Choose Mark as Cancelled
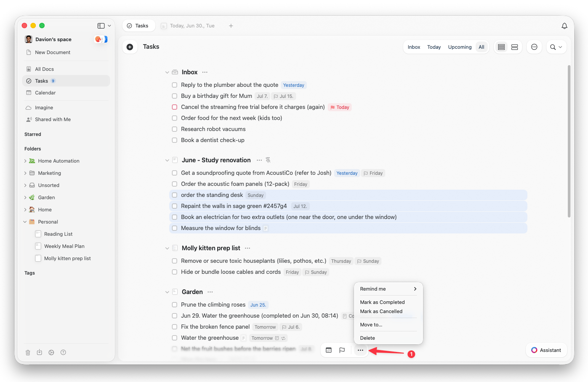The image size is (588, 382). [x=381, y=312]
